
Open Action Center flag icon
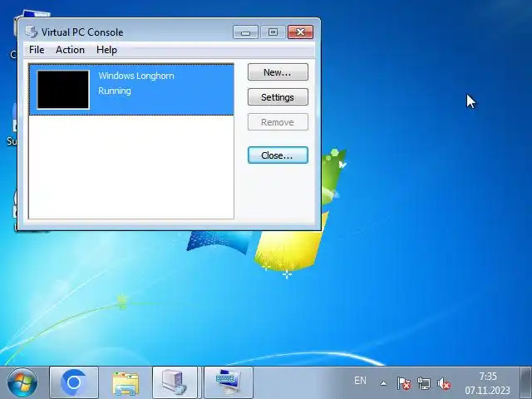pyautogui.click(x=404, y=384)
